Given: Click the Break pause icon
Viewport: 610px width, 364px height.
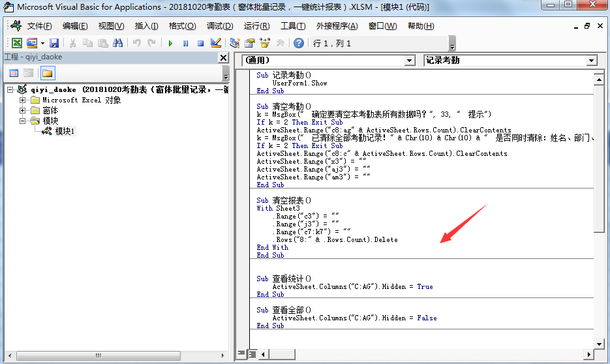Looking at the screenshot, I should point(185,43).
